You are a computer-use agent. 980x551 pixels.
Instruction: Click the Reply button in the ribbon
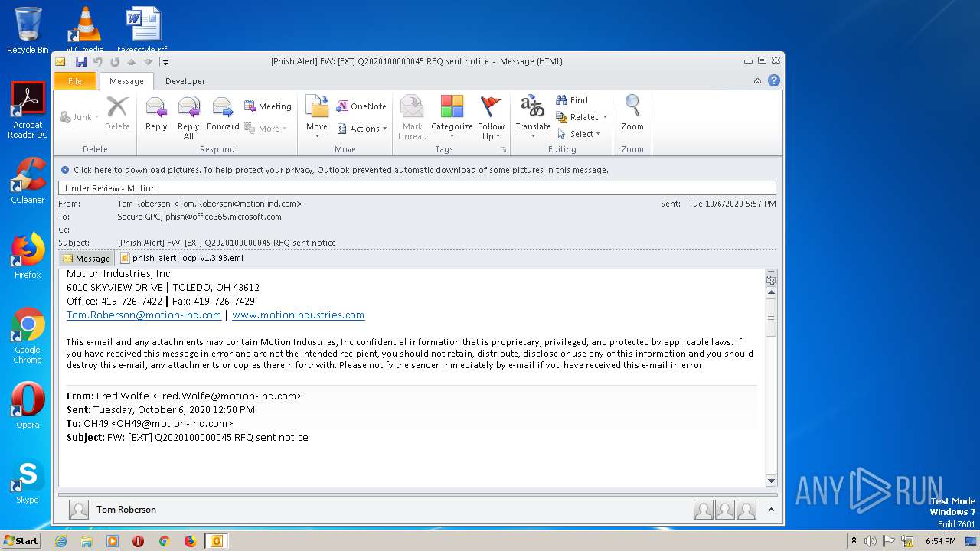coord(156,115)
